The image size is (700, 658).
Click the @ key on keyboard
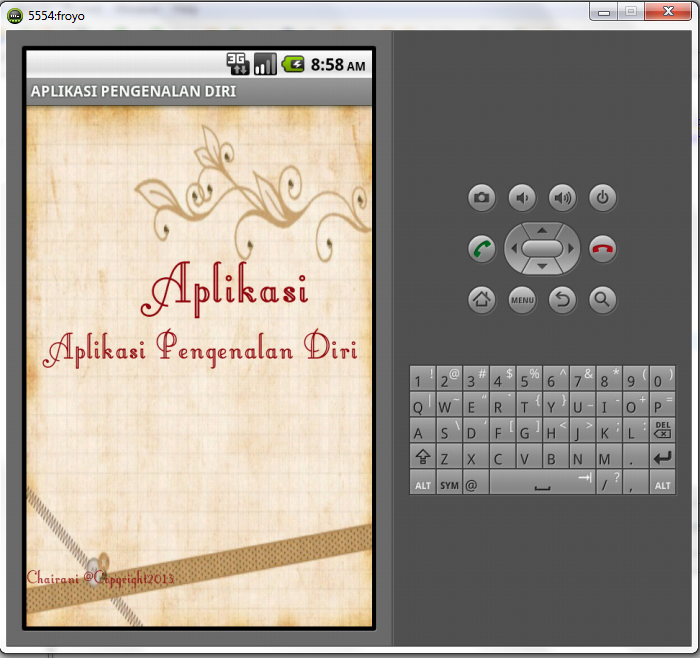pos(475,483)
